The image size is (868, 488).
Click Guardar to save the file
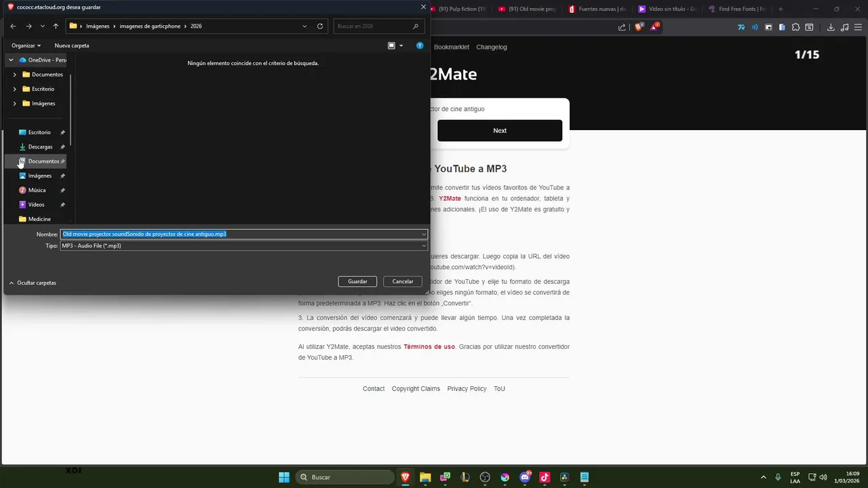click(357, 281)
